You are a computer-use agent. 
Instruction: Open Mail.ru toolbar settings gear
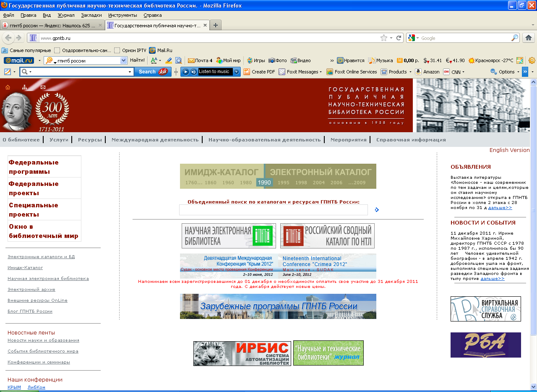click(x=532, y=60)
